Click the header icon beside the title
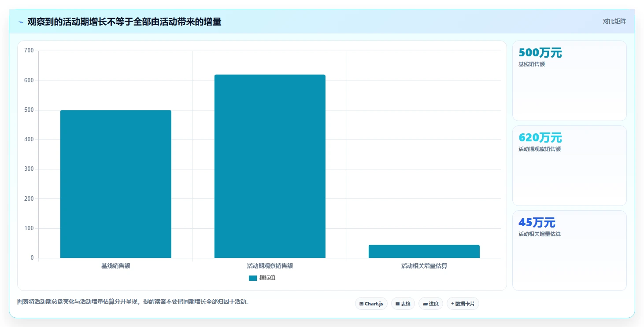 point(21,22)
